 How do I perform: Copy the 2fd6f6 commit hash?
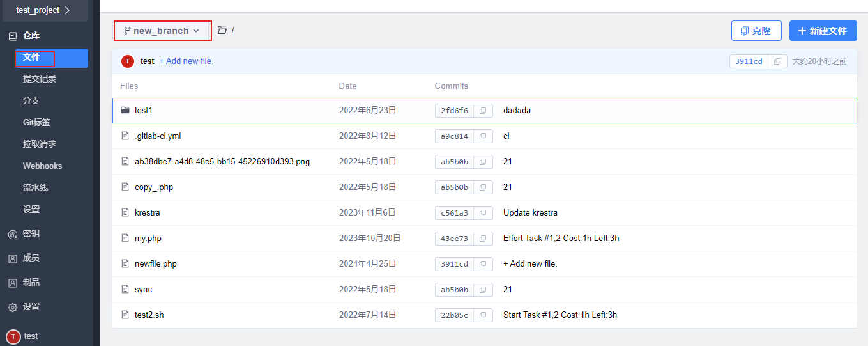[483, 111]
